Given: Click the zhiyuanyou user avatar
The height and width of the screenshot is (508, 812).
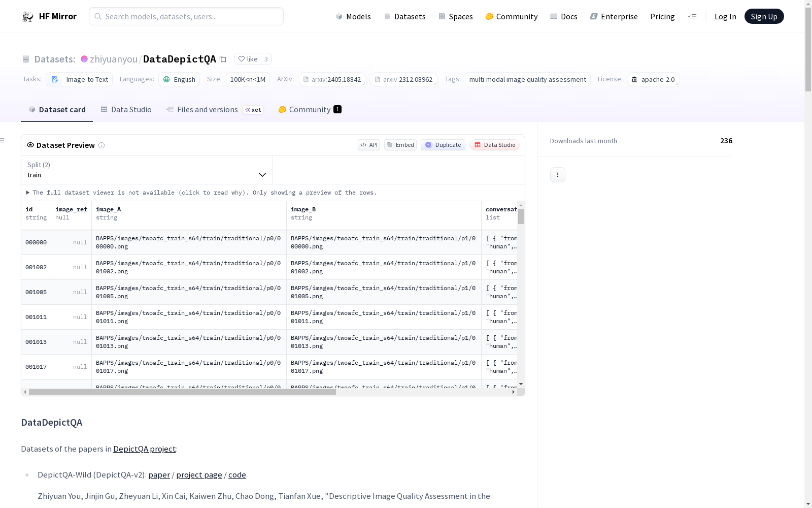Looking at the screenshot, I should (x=84, y=59).
